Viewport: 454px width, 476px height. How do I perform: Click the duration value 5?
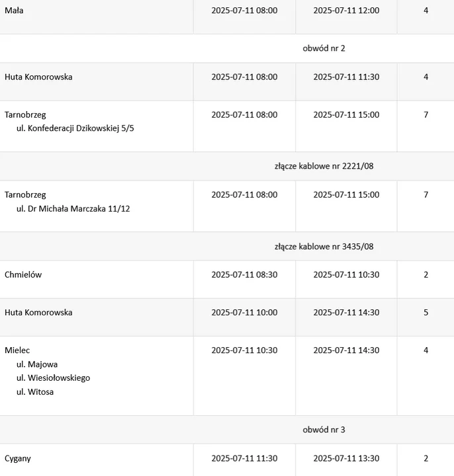pos(426,312)
